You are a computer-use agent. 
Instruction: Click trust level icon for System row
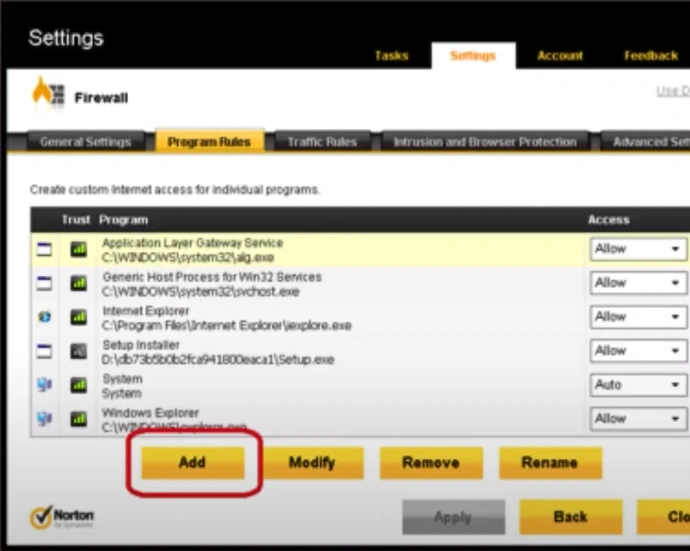click(79, 385)
